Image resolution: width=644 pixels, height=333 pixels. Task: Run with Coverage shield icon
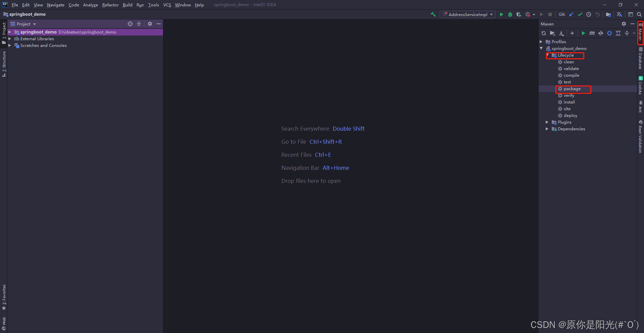click(x=519, y=14)
